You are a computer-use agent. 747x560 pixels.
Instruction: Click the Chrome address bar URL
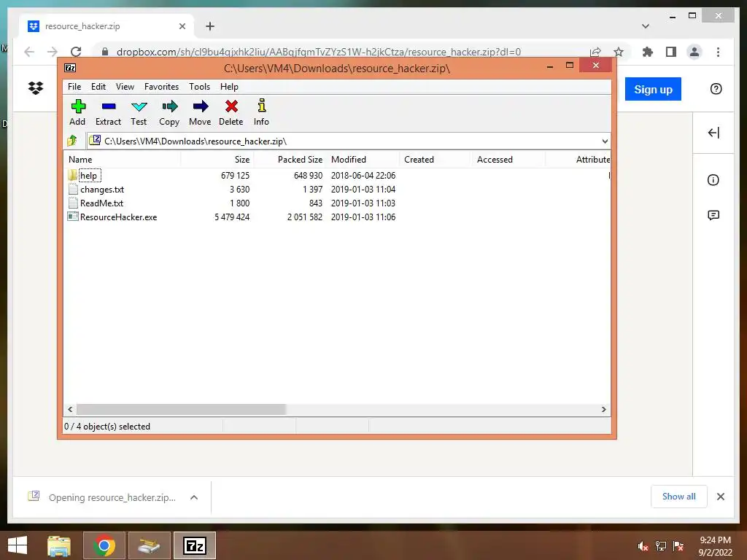[x=318, y=52]
